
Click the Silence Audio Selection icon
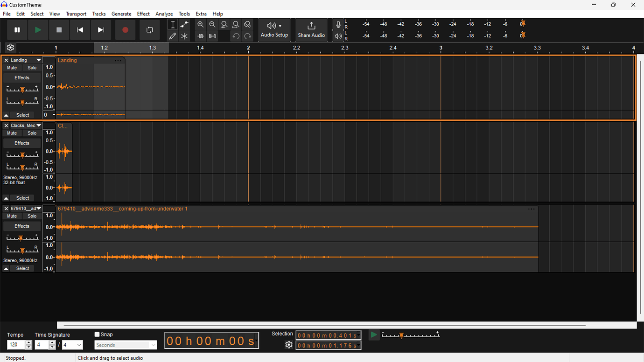[212, 35]
